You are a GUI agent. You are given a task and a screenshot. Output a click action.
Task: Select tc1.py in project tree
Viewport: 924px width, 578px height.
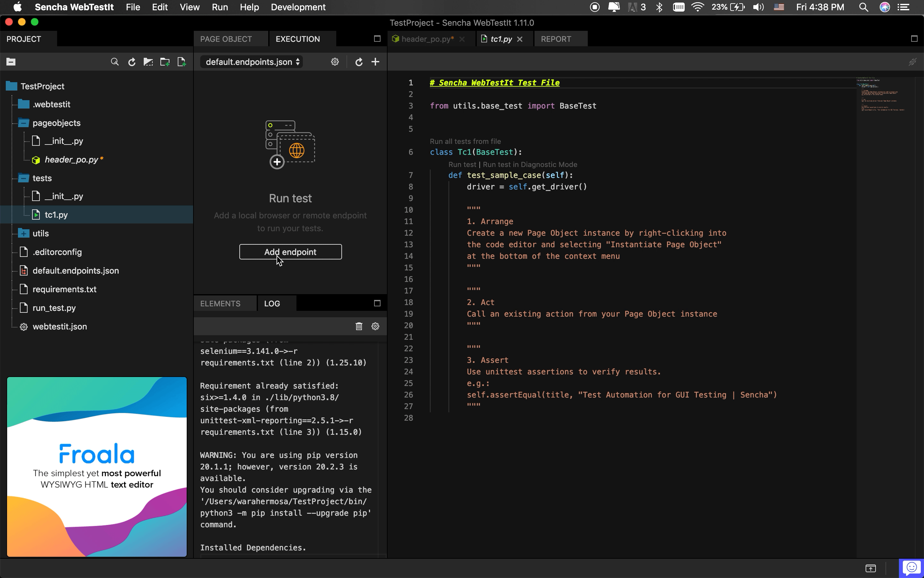point(56,215)
